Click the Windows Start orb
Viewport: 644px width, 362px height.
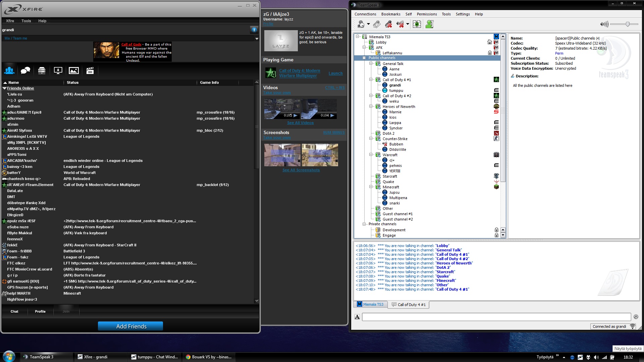[x=9, y=357]
